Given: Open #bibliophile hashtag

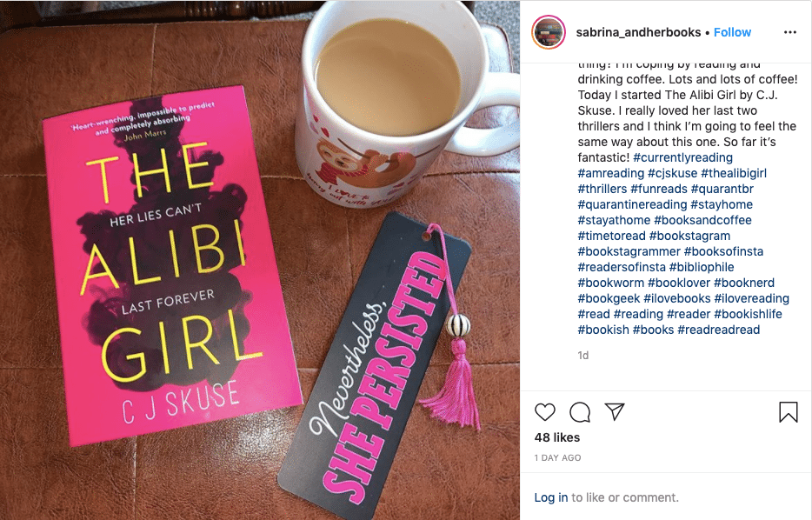Looking at the screenshot, I should (702, 267).
